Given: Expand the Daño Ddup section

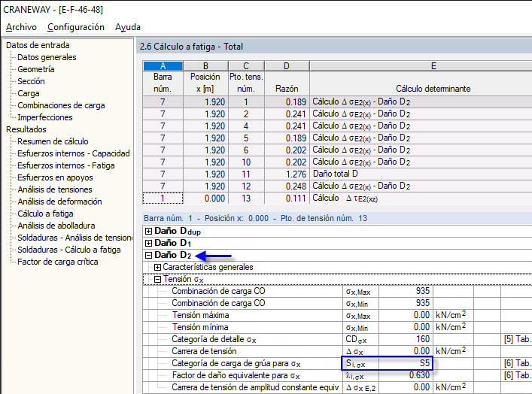Looking at the screenshot, I should 148,232.
